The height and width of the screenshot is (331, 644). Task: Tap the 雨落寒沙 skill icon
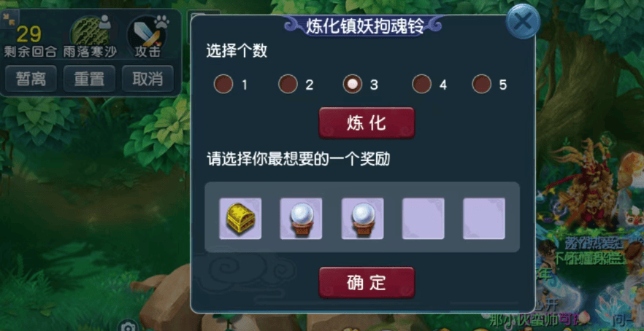90,31
